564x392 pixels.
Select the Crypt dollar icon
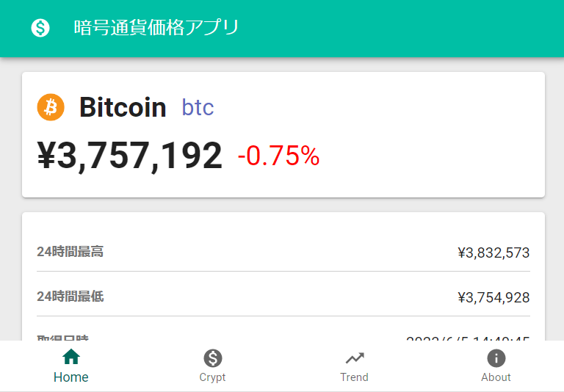(x=212, y=357)
